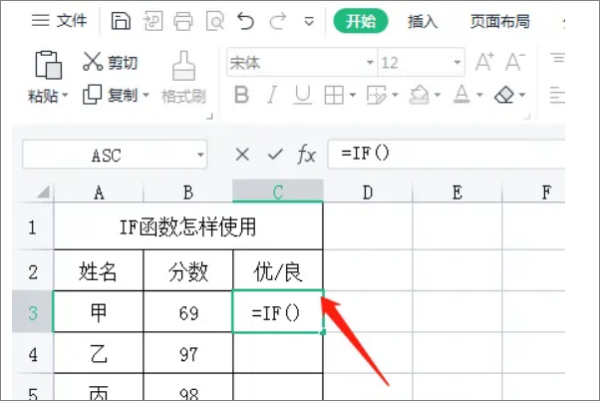
Task: Expand the font color dropdown arrow
Action: 479,95
